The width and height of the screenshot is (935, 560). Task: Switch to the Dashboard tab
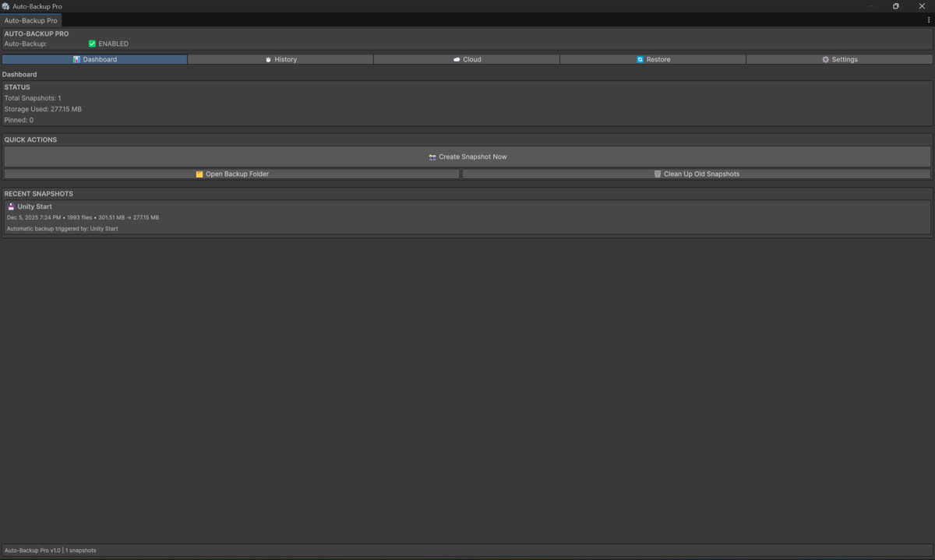point(94,59)
